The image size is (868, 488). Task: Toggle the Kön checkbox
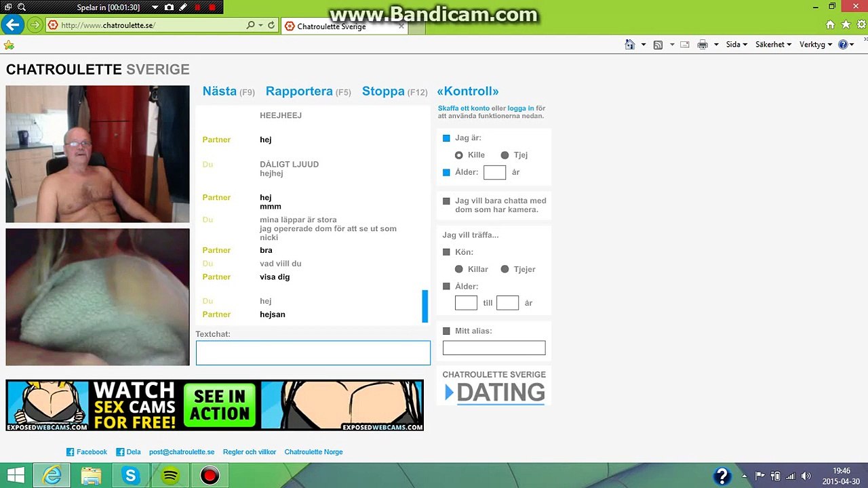click(x=446, y=252)
